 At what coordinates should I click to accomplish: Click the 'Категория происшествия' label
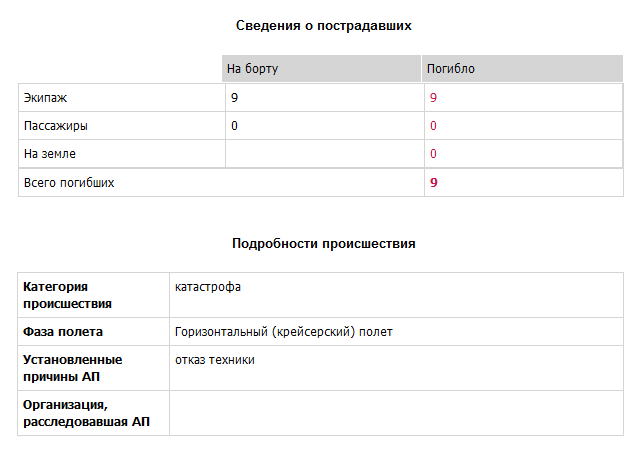click(68, 295)
